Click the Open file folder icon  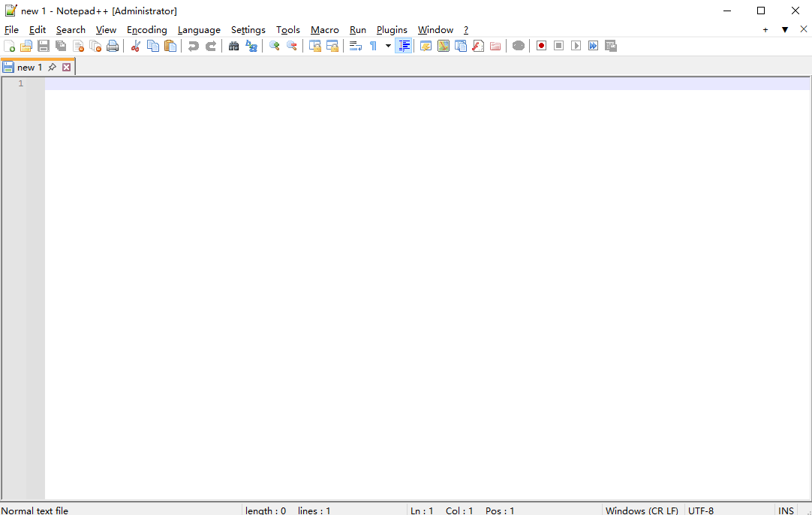26,46
